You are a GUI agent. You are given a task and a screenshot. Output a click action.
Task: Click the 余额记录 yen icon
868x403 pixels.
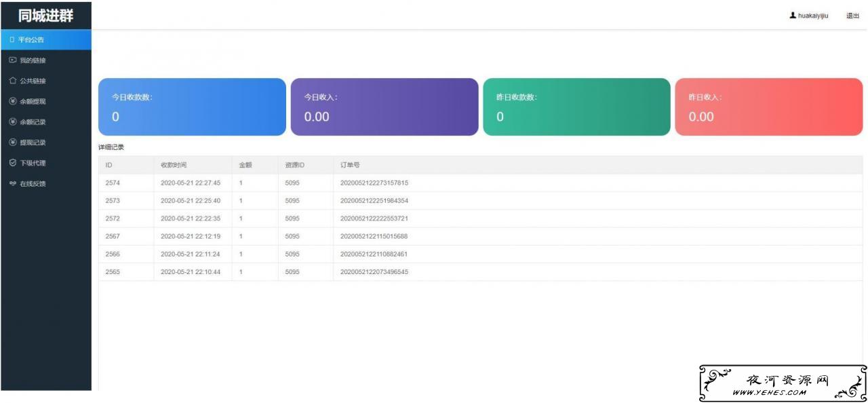12,122
